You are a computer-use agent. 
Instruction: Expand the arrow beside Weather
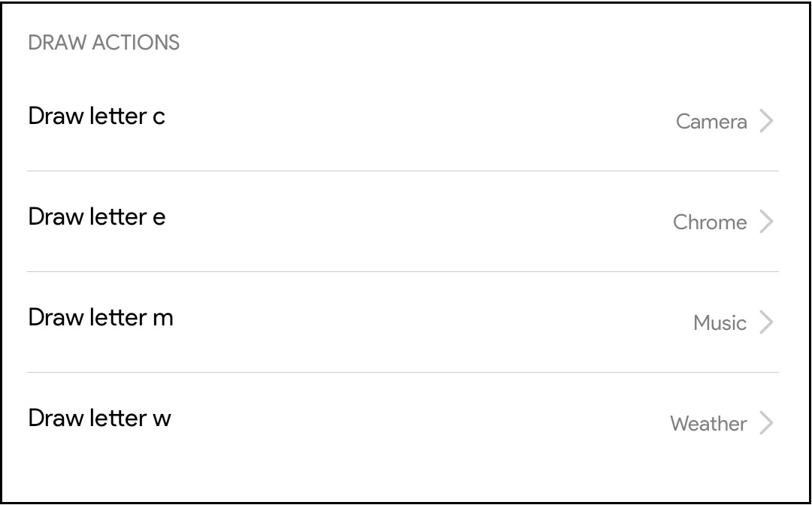pyautogui.click(x=766, y=423)
